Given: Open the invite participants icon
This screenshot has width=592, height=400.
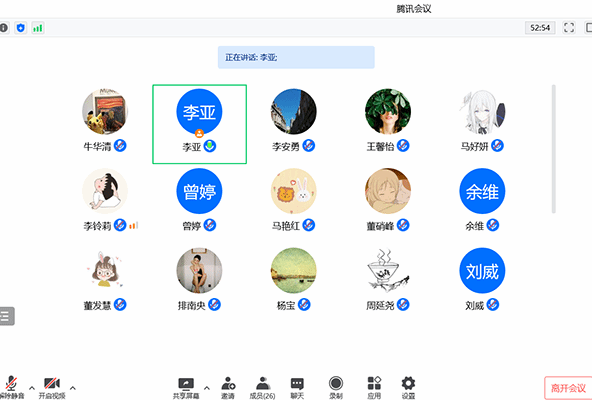Looking at the screenshot, I should tap(228, 388).
